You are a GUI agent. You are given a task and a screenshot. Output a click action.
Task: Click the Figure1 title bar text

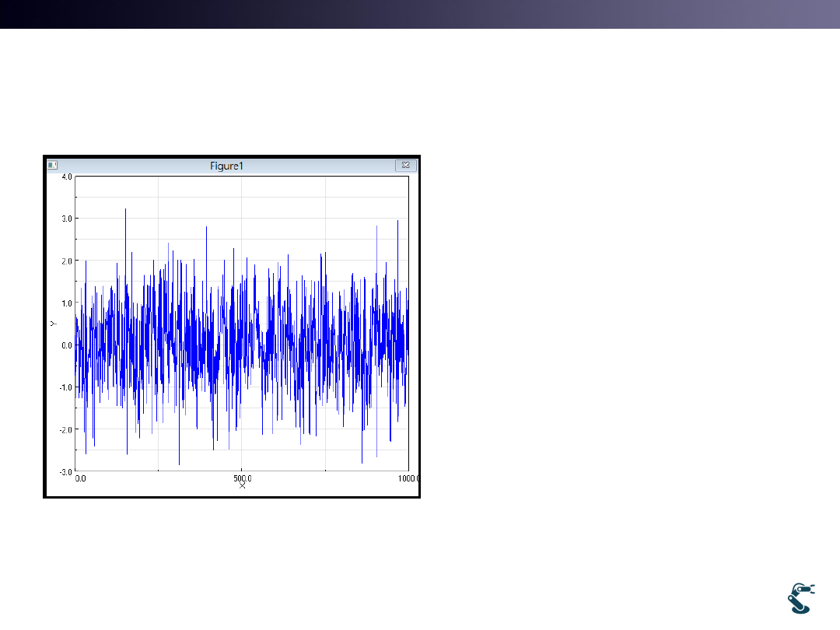[x=227, y=166]
